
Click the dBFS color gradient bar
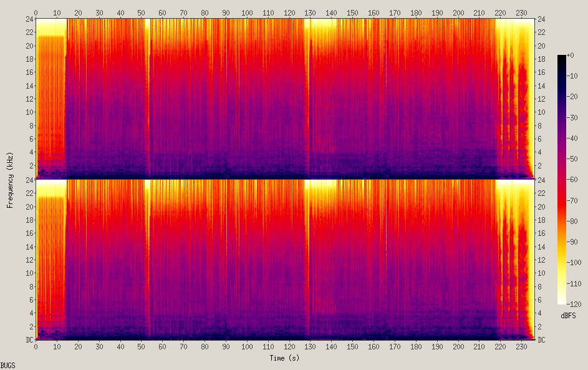[562, 180]
